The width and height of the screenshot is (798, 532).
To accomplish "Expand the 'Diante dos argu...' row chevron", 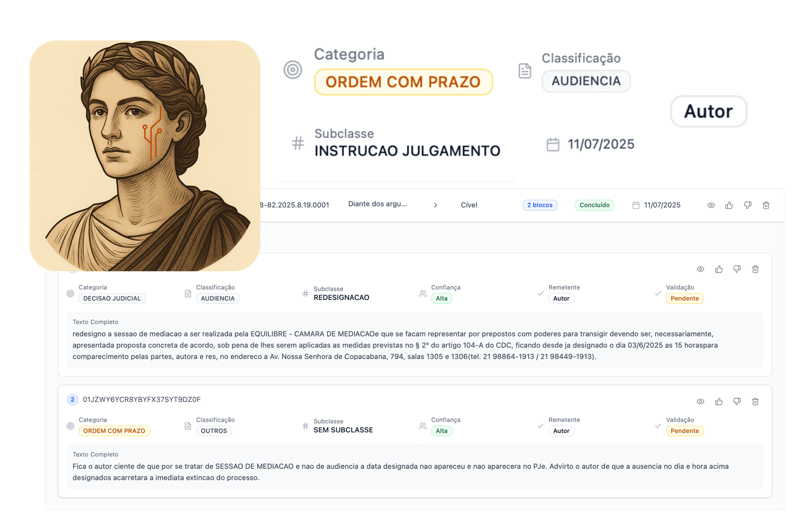I will 436,205.
